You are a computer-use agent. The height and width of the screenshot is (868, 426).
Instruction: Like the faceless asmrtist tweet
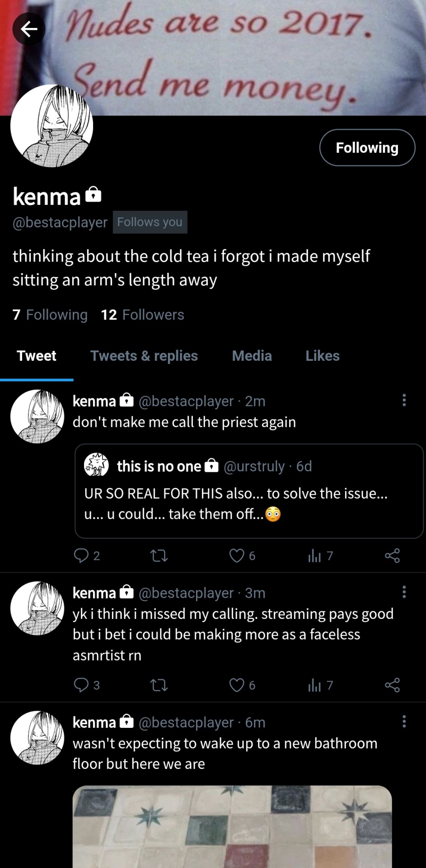tap(237, 685)
